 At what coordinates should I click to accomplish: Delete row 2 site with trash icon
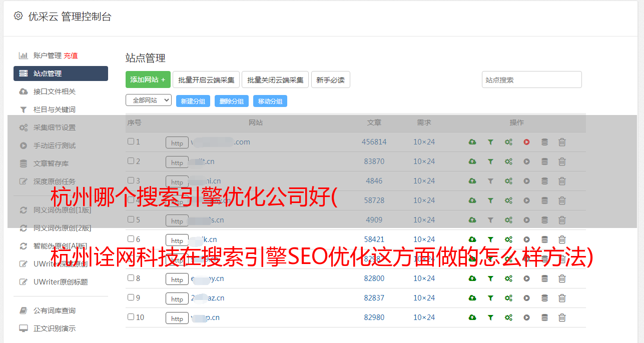tap(562, 161)
